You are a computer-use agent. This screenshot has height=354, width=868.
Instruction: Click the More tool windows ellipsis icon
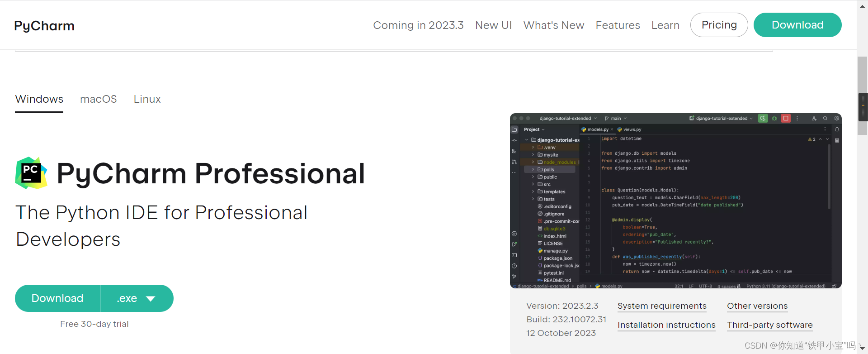click(514, 172)
